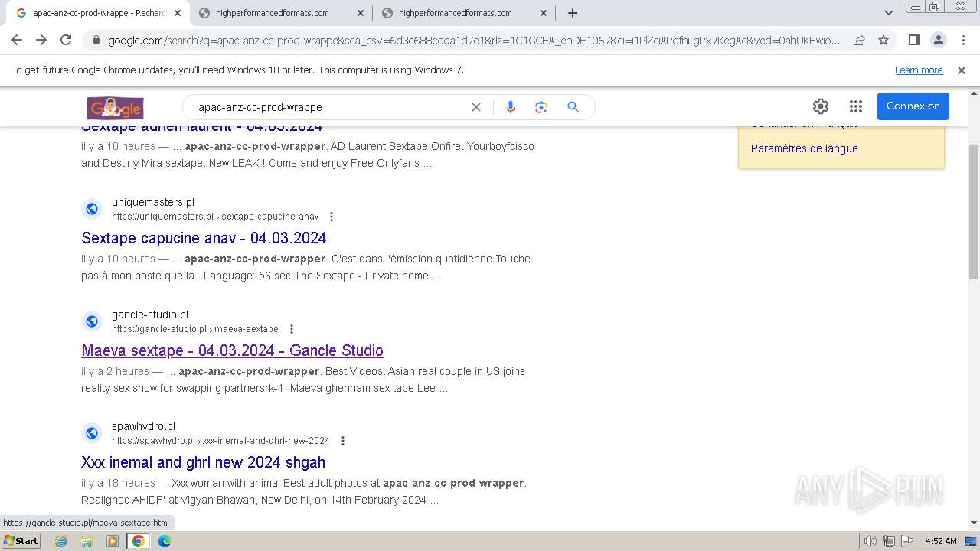Close the third highperformancedformats.com tab

pos(544,13)
